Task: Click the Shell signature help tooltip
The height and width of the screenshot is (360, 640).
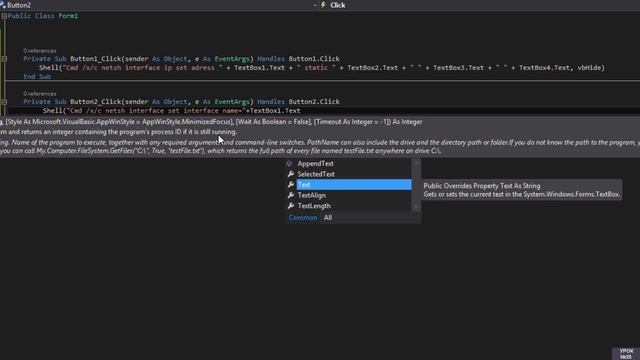Action: click(x=320, y=136)
